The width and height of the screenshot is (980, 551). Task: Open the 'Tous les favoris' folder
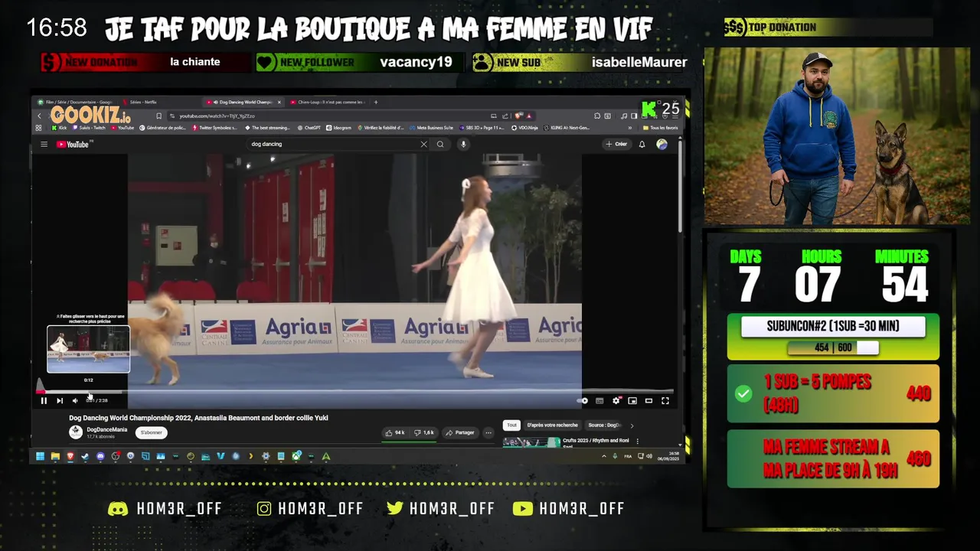pyautogui.click(x=661, y=128)
